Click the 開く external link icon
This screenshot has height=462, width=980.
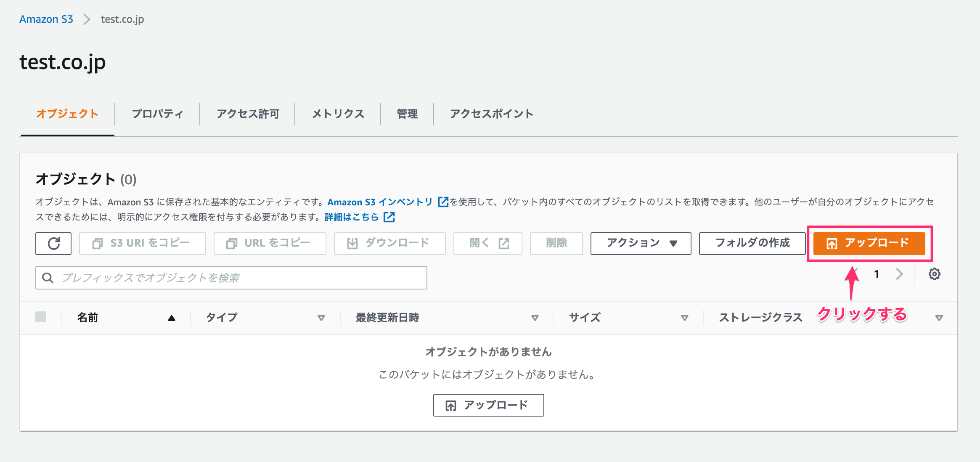click(503, 243)
